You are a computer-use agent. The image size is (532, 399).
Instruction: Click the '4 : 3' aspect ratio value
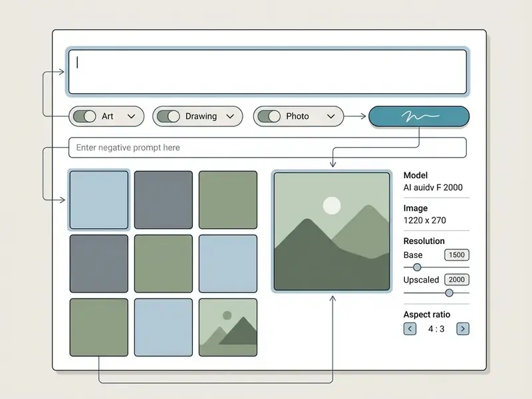[436, 329]
